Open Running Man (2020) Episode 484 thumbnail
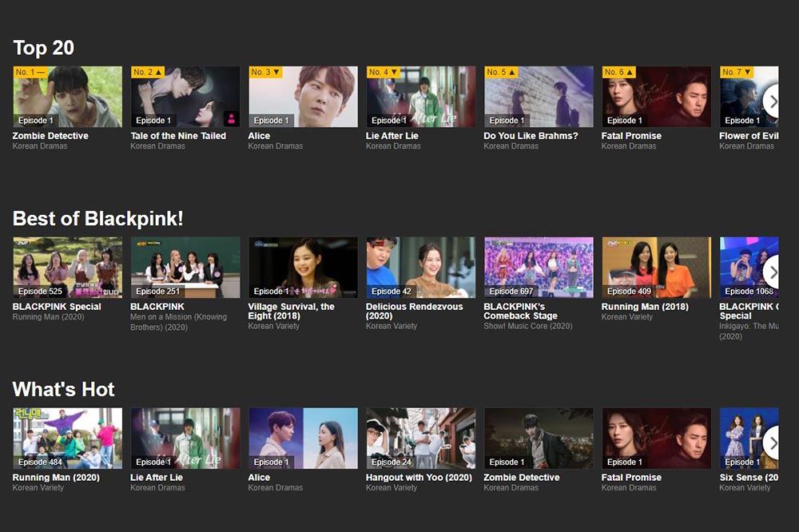Viewport: 799px width, 532px height. pyautogui.click(x=68, y=439)
